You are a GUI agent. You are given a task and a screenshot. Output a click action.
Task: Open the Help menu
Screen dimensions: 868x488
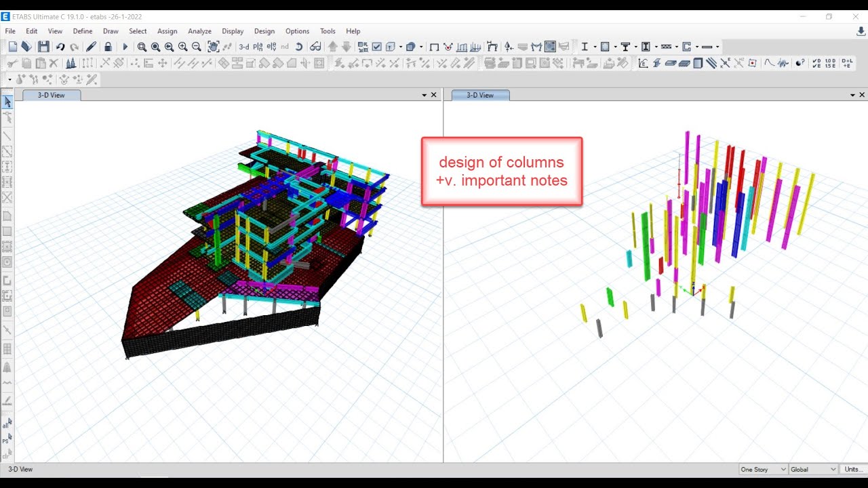tap(353, 31)
